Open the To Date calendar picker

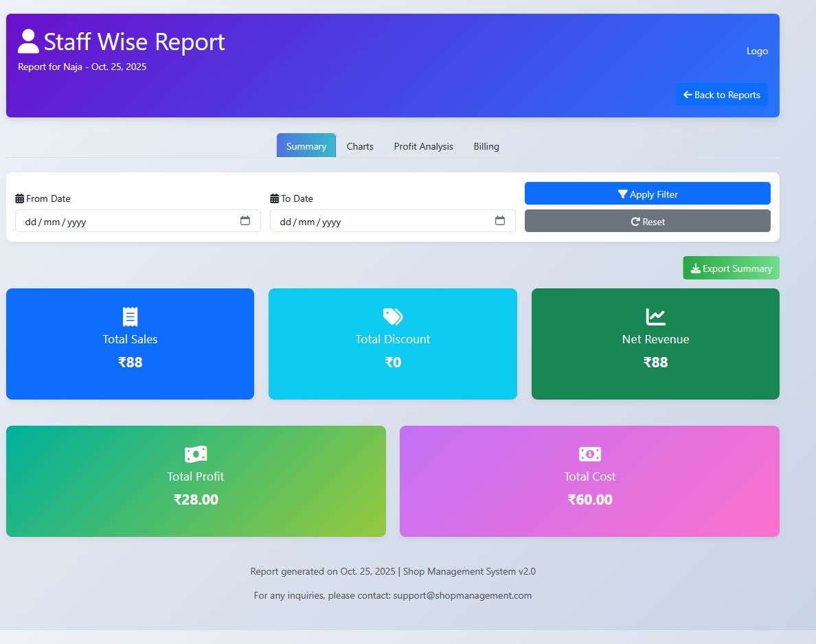tap(500, 220)
